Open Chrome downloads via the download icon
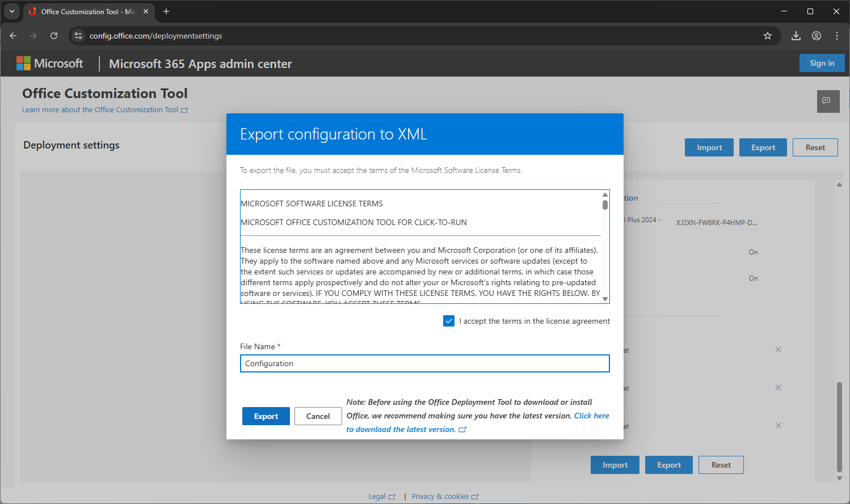 coord(796,35)
